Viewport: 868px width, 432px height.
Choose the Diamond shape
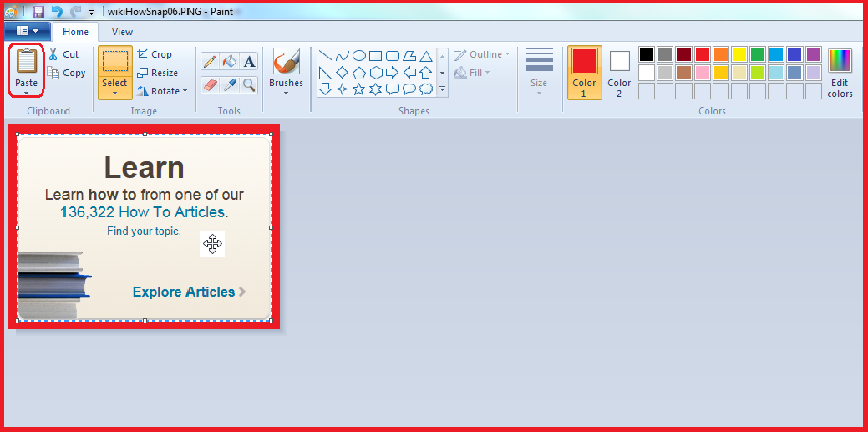pyautogui.click(x=343, y=73)
